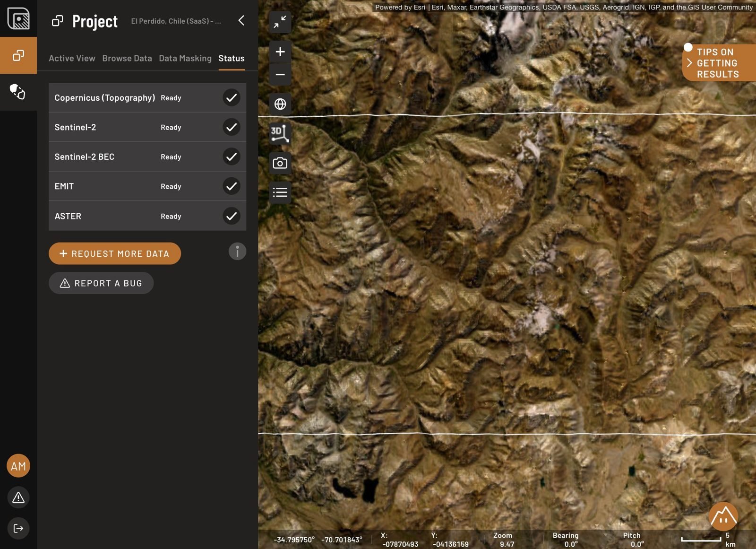
Task: Zoom out with the minus button
Action: (280, 74)
